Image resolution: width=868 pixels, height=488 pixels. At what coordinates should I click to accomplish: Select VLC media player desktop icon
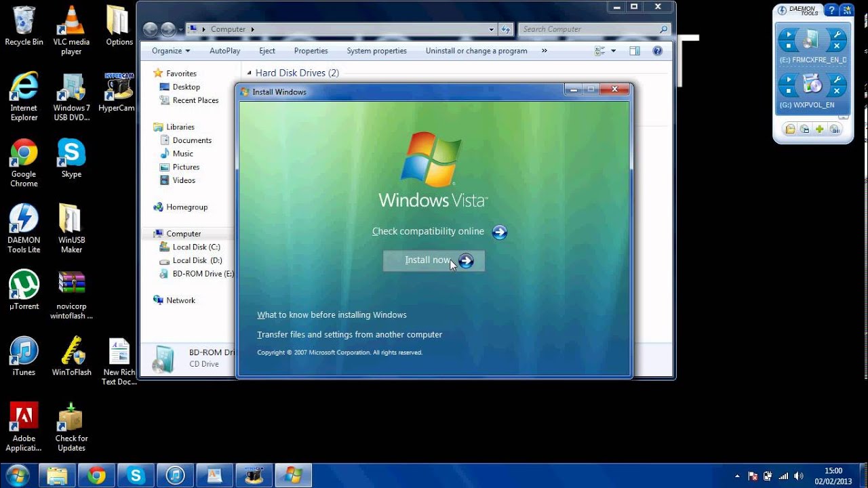pyautogui.click(x=71, y=30)
